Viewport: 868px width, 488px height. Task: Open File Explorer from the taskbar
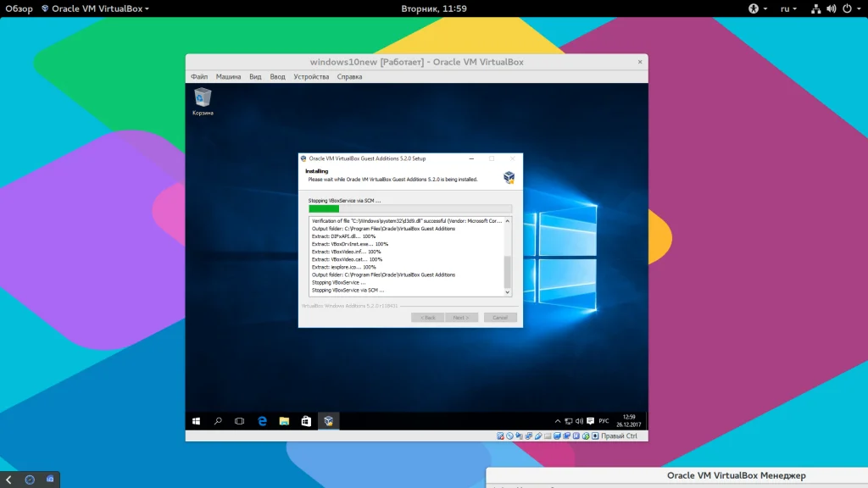(x=285, y=420)
